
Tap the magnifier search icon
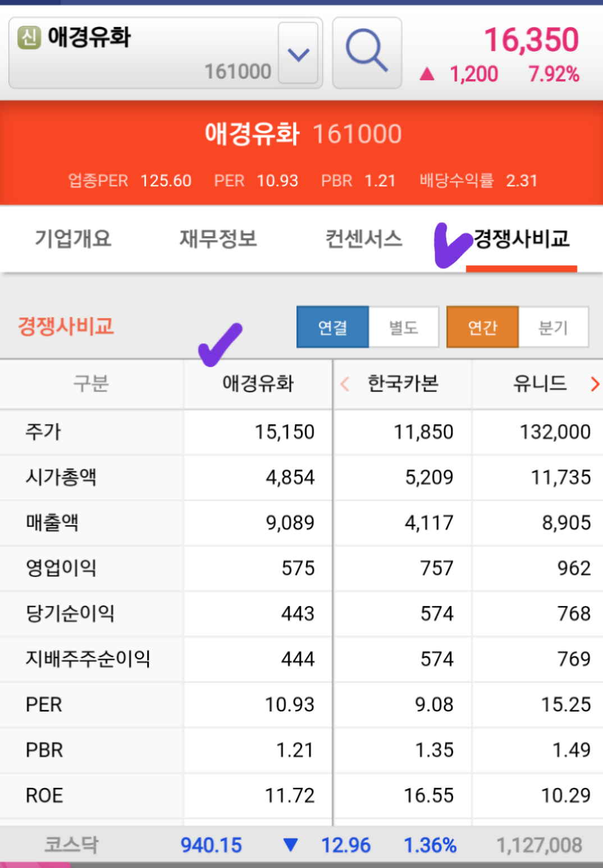tap(367, 52)
